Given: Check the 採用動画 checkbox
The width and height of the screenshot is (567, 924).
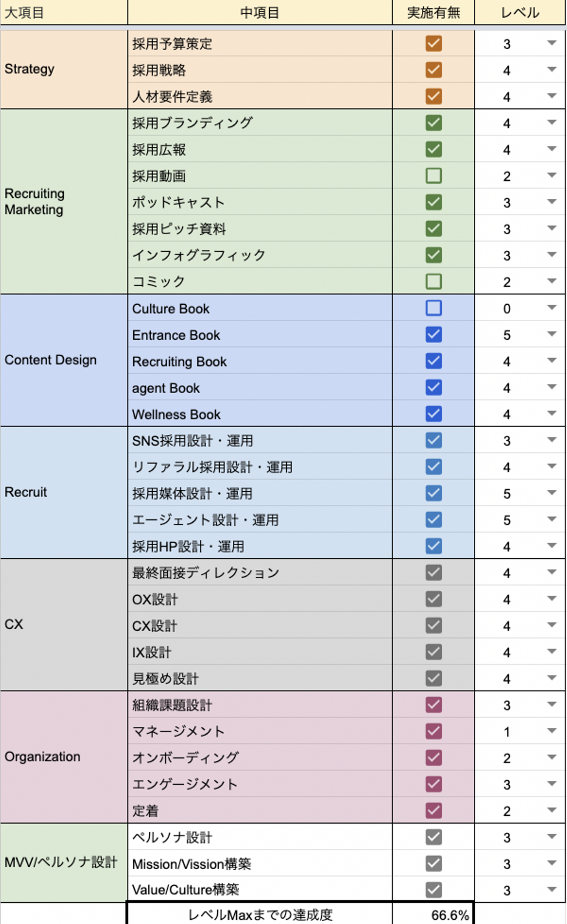Looking at the screenshot, I should (433, 176).
